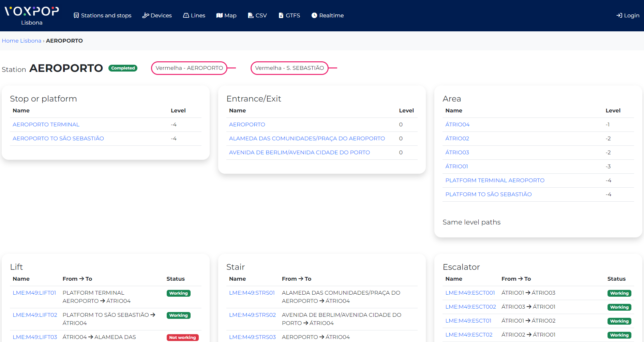Open the Map page
Image resolution: width=644 pixels, height=342 pixels.
(226, 15)
